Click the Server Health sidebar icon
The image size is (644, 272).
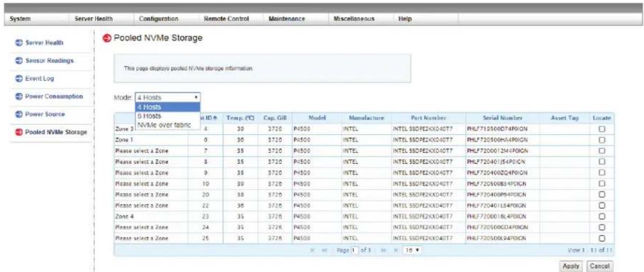(19, 43)
